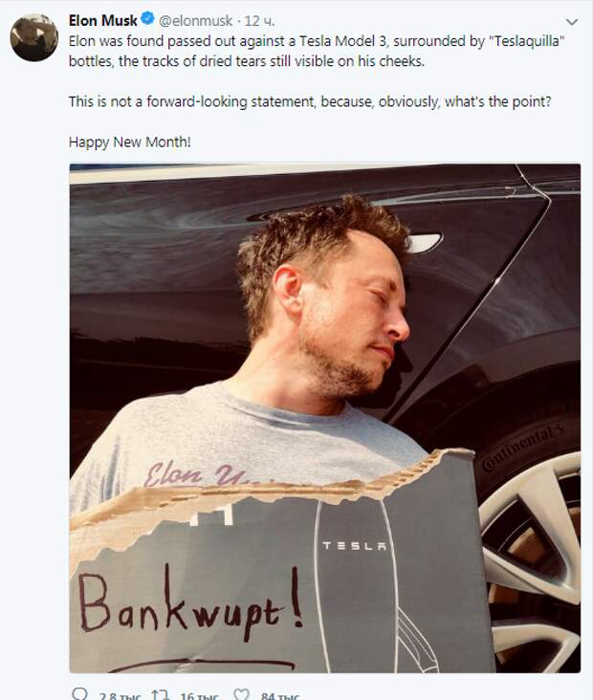Click the blue verified badge
The width and height of the screenshot is (593, 700).
click(x=148, y=19)
